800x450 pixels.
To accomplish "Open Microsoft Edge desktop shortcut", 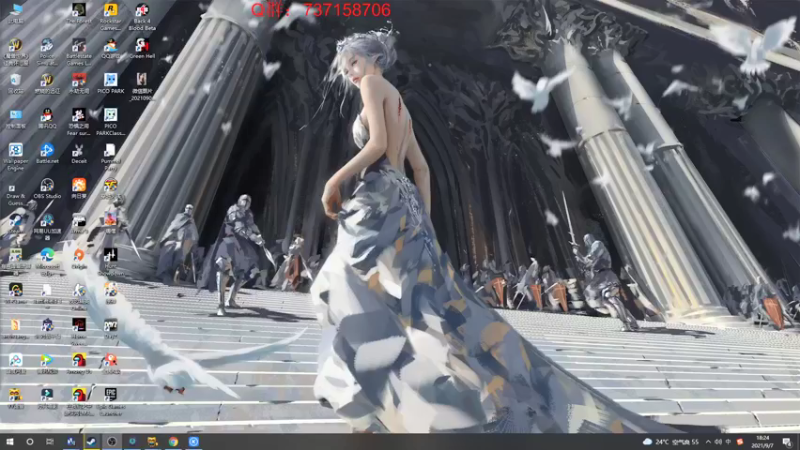I will 47,262.
